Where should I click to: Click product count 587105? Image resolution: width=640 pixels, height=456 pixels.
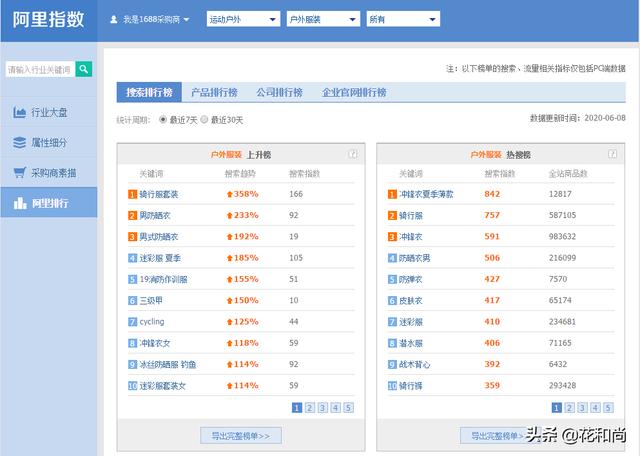[x=562, y=215]
